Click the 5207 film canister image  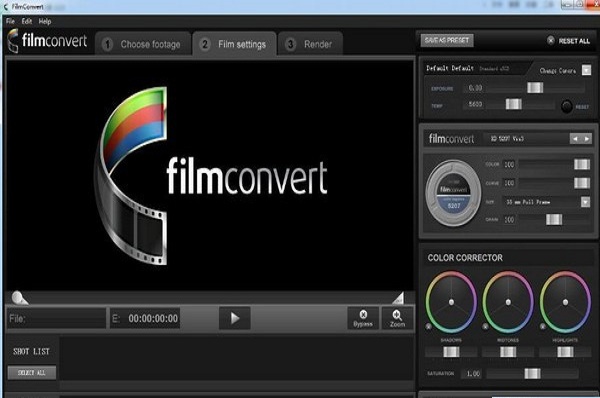[x=453, y=192]
